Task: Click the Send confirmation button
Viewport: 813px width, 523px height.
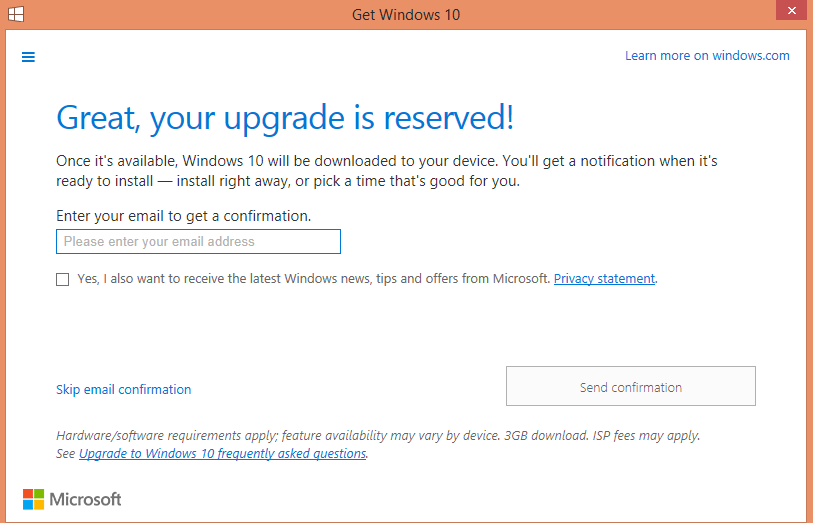Action: click(x=630, y=386)
